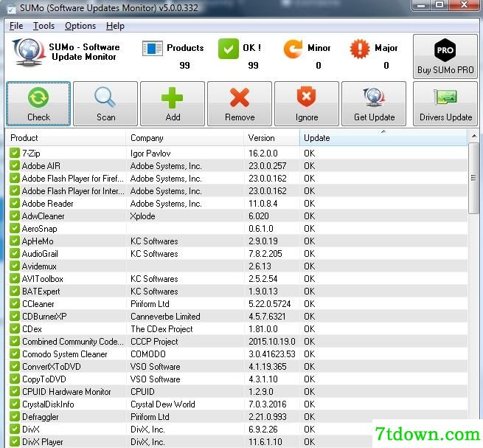Click the green status icon beside 7-Zip

(x=15, y=153)
